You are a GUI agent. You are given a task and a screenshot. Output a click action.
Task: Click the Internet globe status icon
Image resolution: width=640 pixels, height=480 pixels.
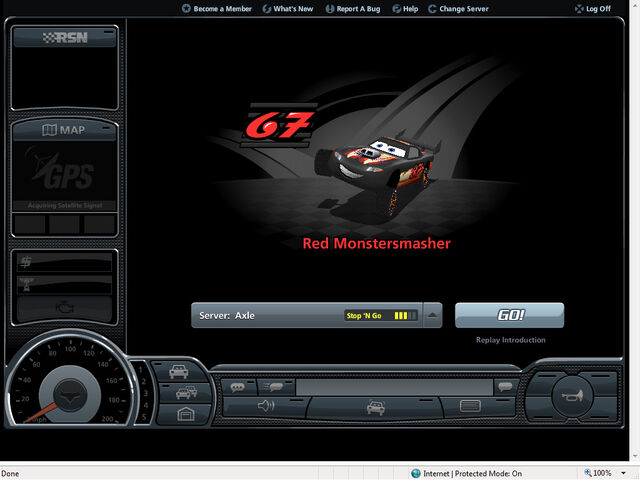[x=416, y=473]
